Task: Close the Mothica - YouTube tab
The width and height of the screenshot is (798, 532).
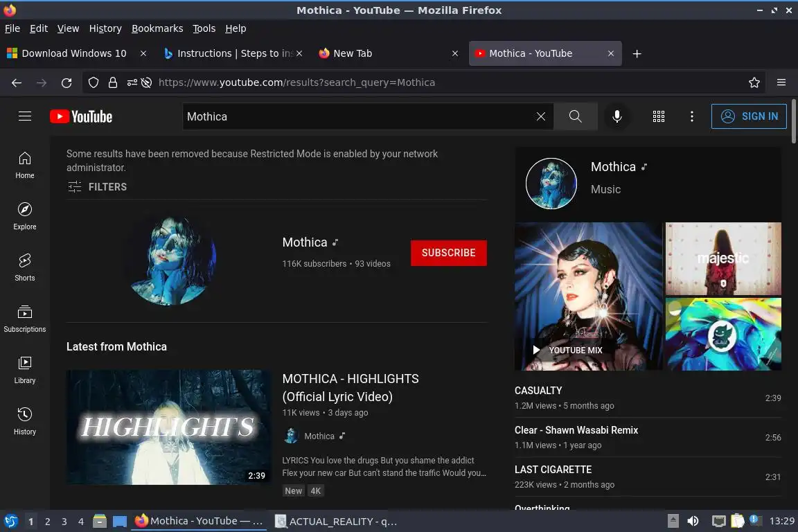Action: coord(611,53)
